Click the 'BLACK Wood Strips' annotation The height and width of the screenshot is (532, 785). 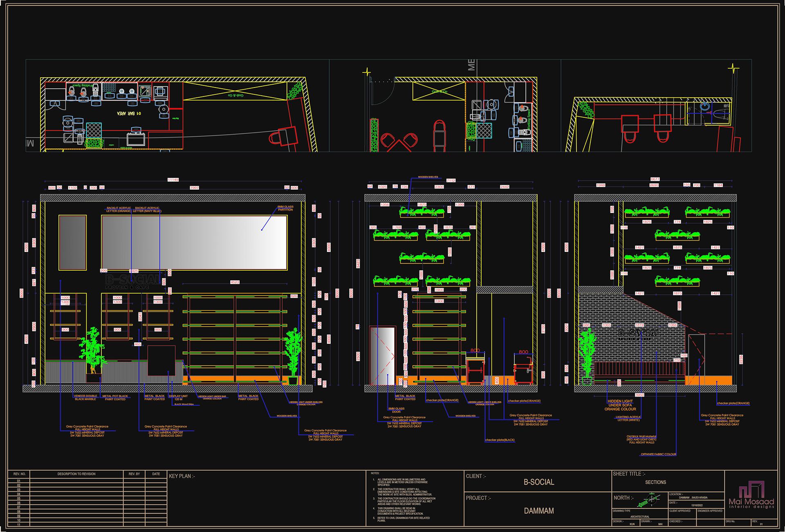coord(184,404)
